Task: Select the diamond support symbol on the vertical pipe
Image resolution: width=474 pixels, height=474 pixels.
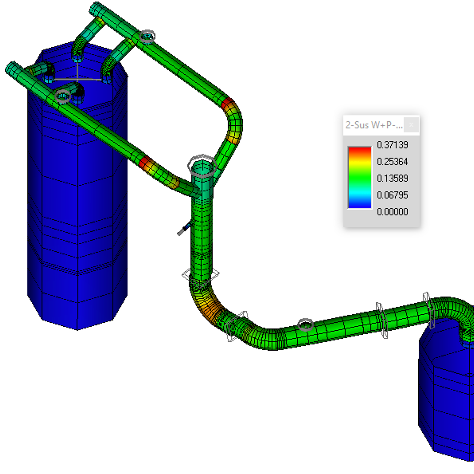Action: [x=200, y=275]
